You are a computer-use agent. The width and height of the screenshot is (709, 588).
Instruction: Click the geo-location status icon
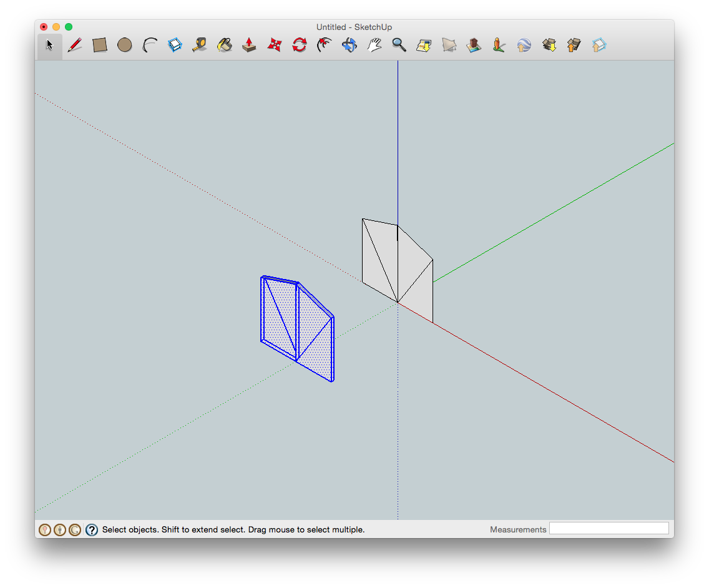point(45,530)
